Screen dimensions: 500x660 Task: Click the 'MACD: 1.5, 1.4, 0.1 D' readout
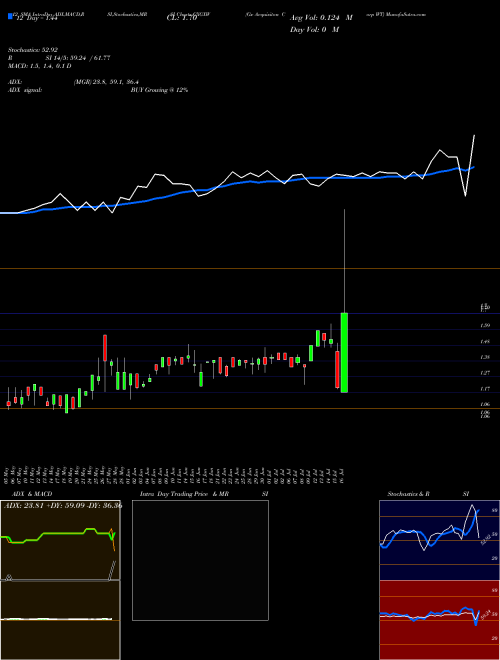pos(40,66)
